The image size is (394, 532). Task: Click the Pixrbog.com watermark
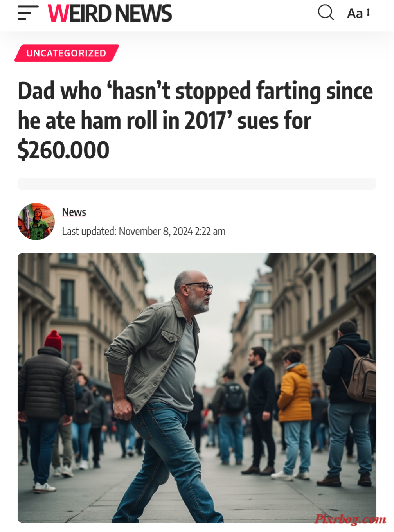[350, 519]
